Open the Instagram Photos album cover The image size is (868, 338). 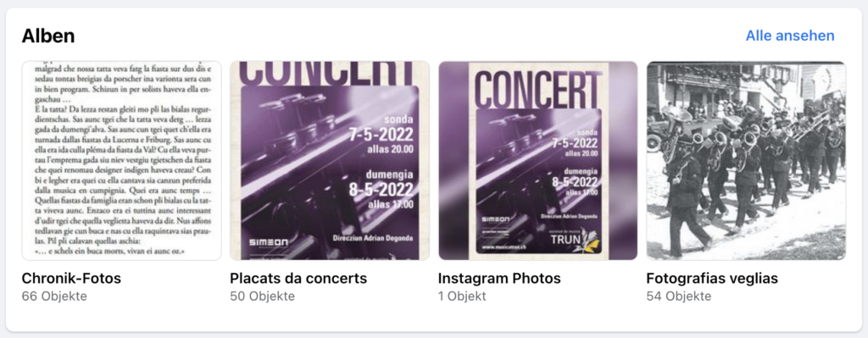click(x=538, y=160)
